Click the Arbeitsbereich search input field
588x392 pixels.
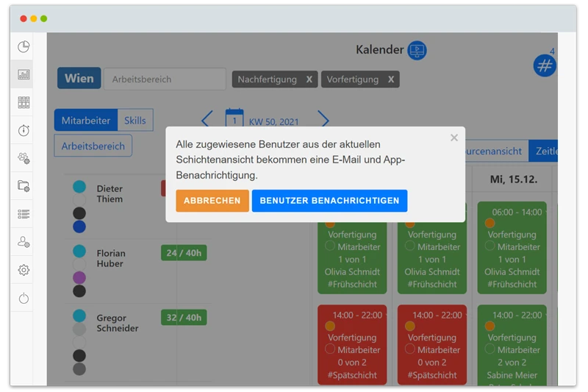point(165,79)
